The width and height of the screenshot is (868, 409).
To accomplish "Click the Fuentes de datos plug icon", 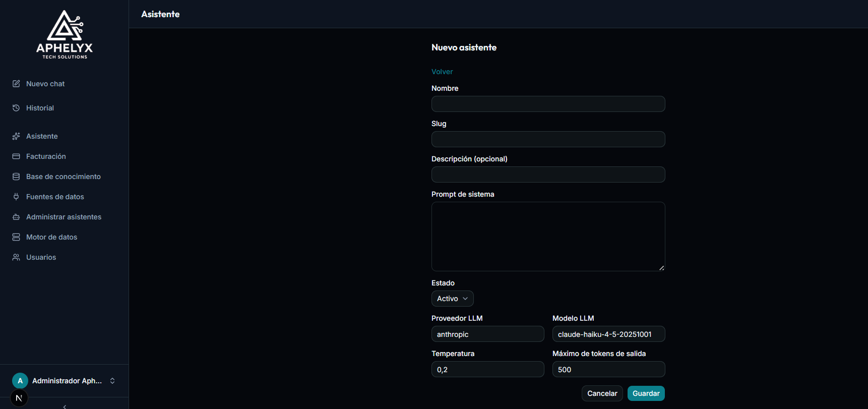I will click(x=16, y=197).
